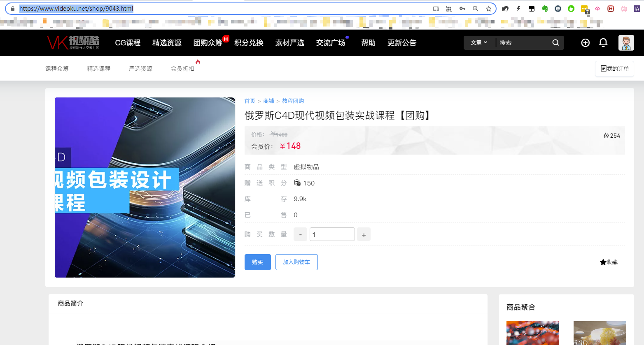Viewport: 644px width, 345px height.
Task: Click the course product cover image
Action: tap(145, 188)
